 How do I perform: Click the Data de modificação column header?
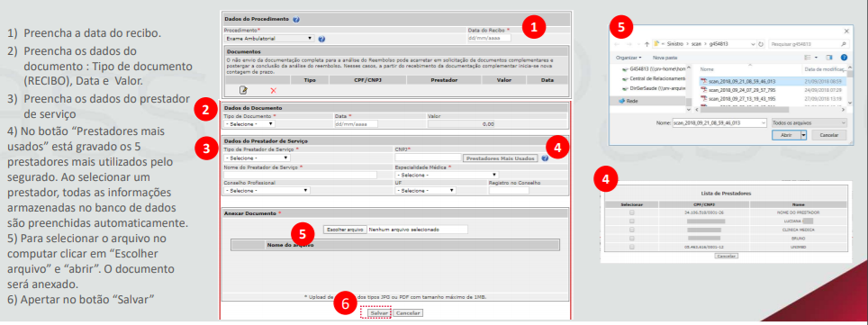825,69
